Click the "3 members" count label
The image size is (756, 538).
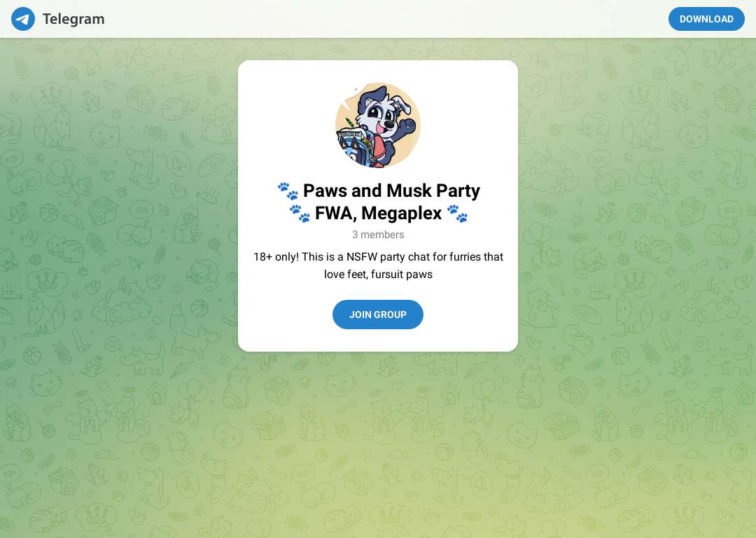pyautogui.click(x=378, y=235)
